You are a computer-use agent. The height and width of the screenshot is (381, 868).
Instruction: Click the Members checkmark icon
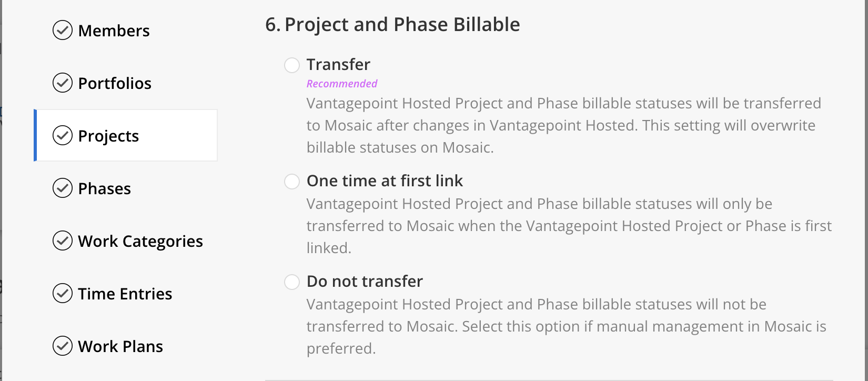coord(63,30)
